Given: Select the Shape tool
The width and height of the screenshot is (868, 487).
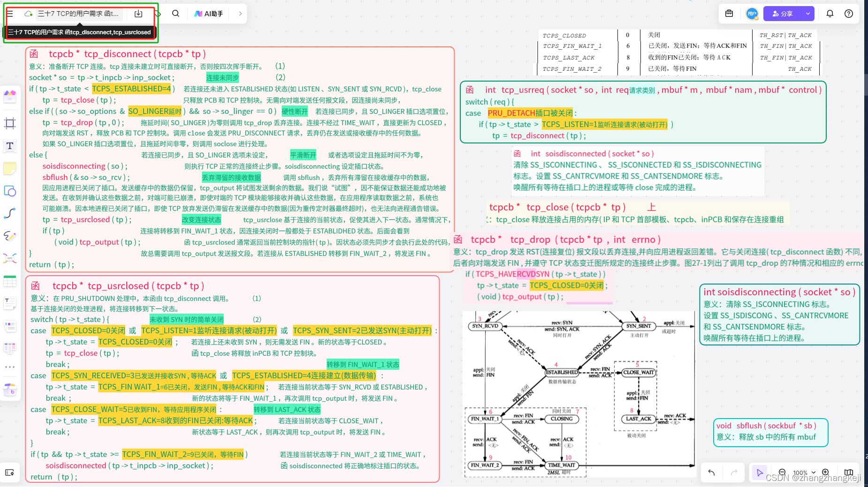Looking at the screenshot, I should [10, 191].
